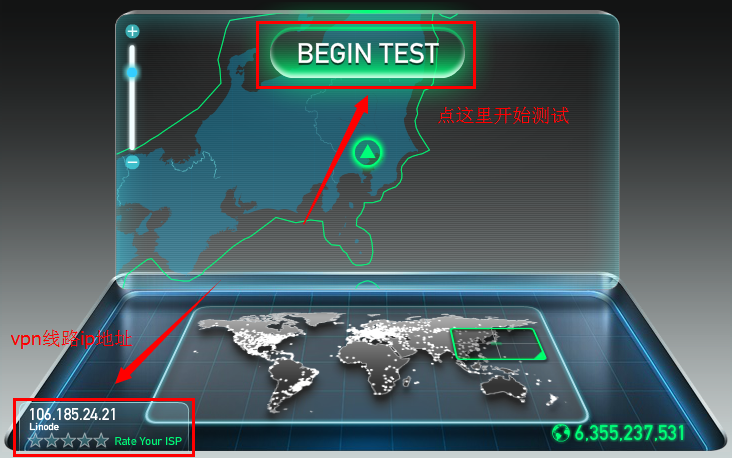Open the Rate Your ISP link

tap(148, 441)
